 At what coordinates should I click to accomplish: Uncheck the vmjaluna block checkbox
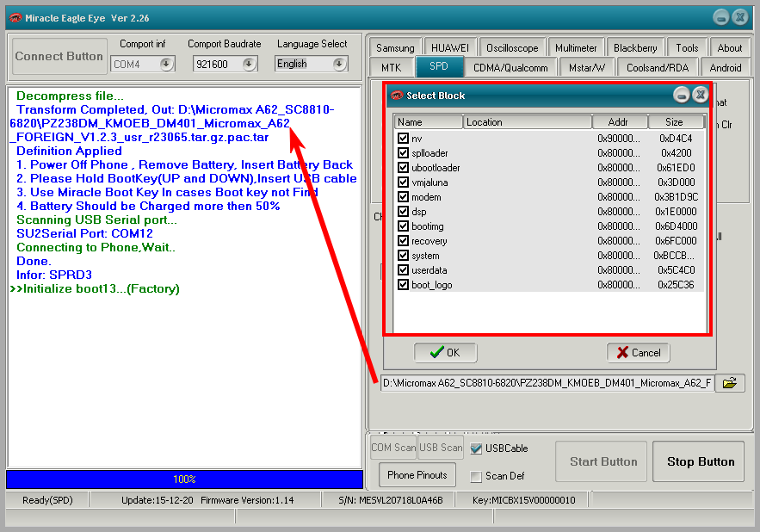(x=403, y=182)
